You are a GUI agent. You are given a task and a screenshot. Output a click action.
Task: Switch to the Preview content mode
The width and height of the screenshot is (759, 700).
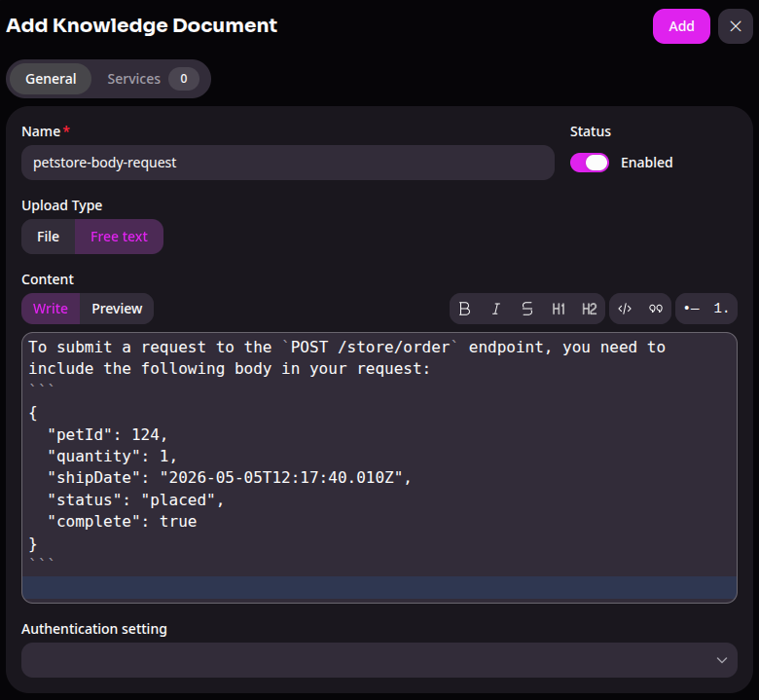(117, 309)
